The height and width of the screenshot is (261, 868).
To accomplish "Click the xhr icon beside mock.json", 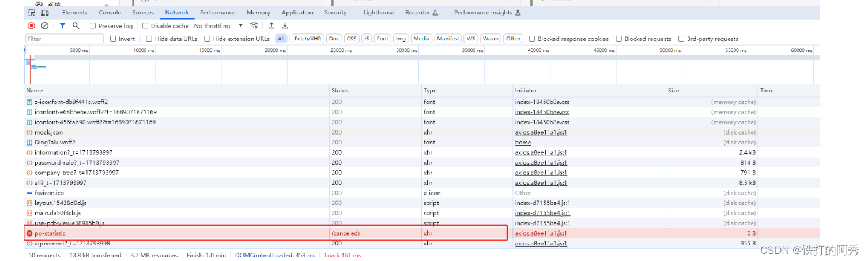I will [x=29, y=132].
